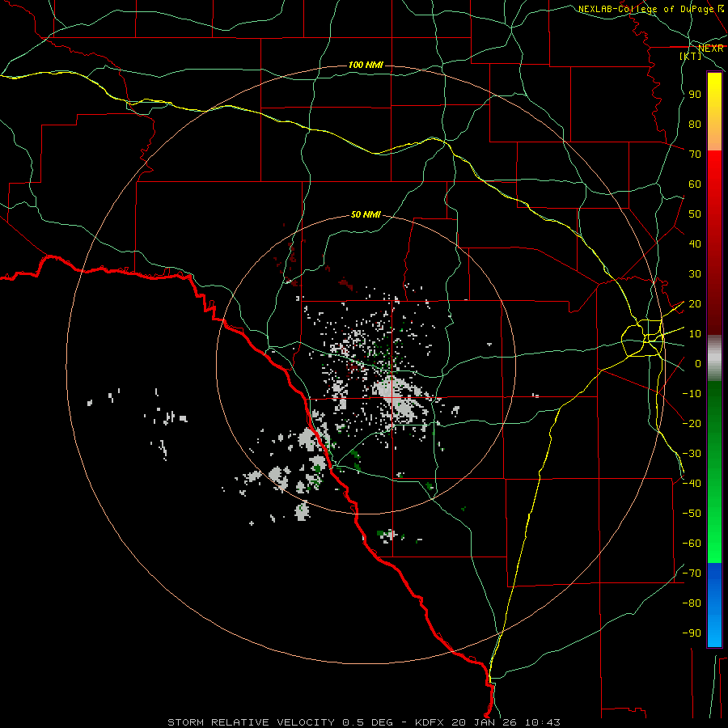Viewport: 728px width, 728px height.
Task: Click the "KDFX" station ID in the caption
Action: tap(430, 722)
